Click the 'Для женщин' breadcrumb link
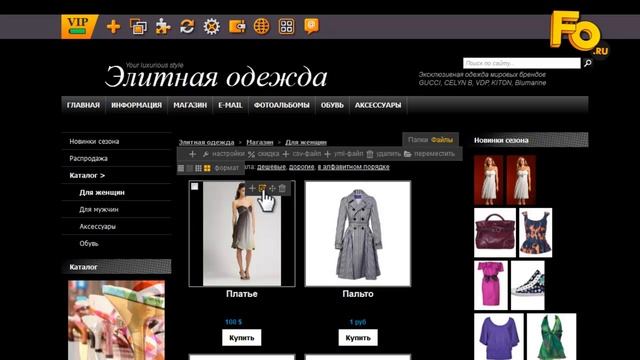The height and width of the screenshot is (360, 640). (306, 142)
